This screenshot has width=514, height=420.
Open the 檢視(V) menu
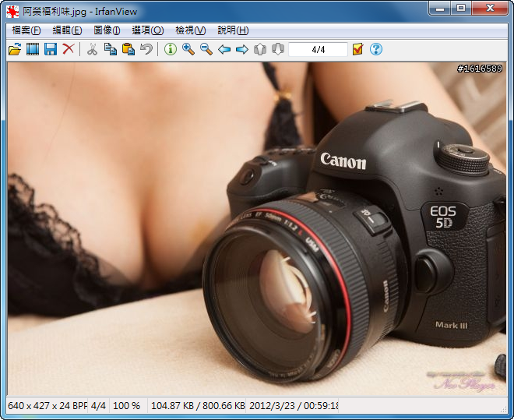tap(191, 30)
